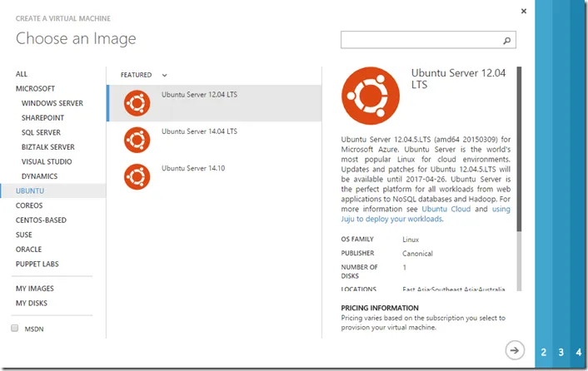Viewport: 588px width, 371px height.
Task: Select the SQL Server category
Action: [41, 132]
